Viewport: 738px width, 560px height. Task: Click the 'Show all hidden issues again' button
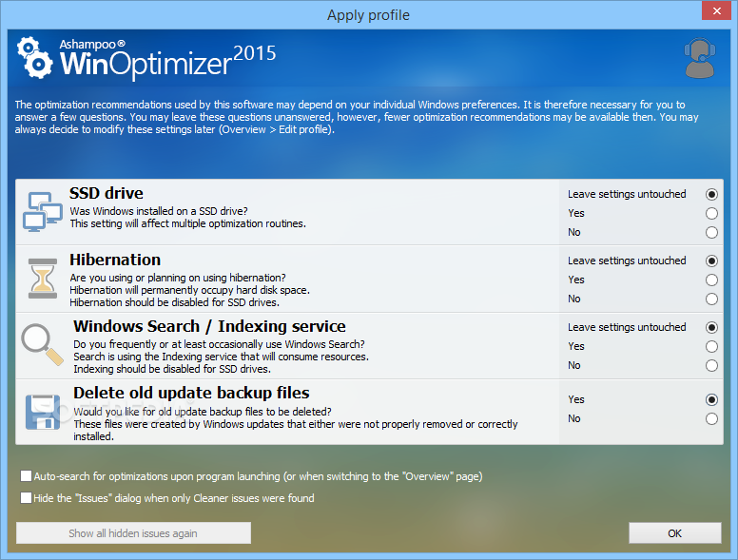(133, 533)
